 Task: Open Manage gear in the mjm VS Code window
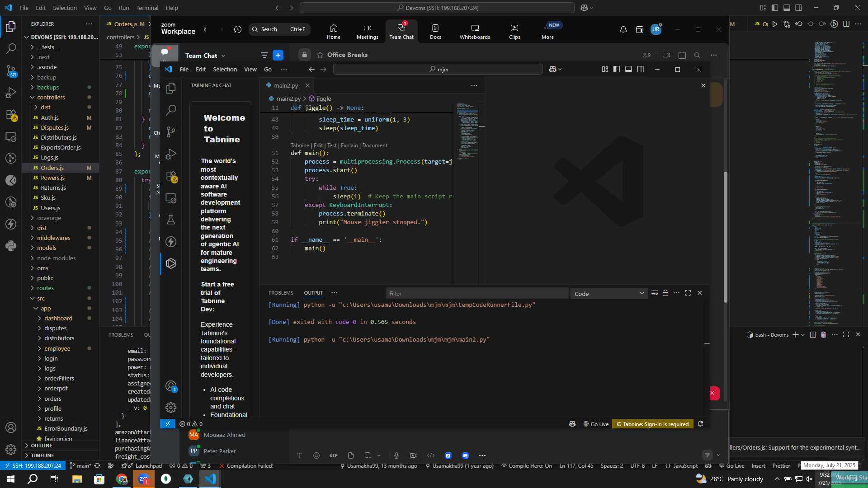click(171, 408)
